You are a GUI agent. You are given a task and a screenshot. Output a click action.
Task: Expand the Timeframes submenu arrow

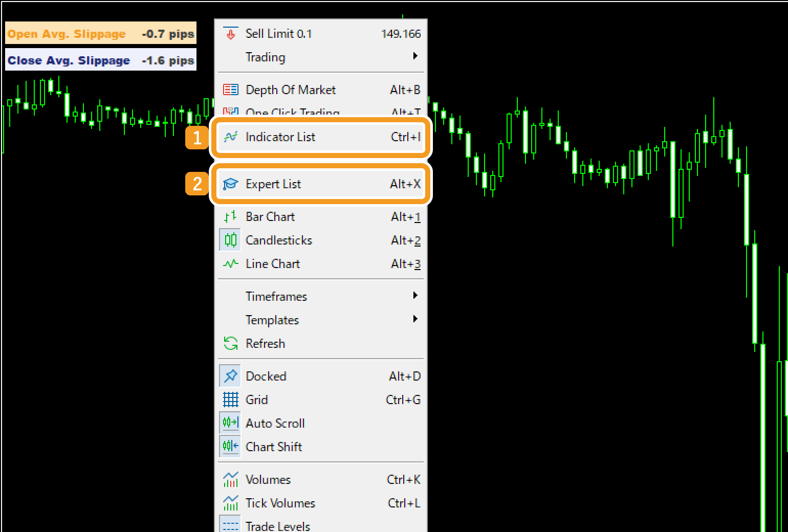(415, 296)
